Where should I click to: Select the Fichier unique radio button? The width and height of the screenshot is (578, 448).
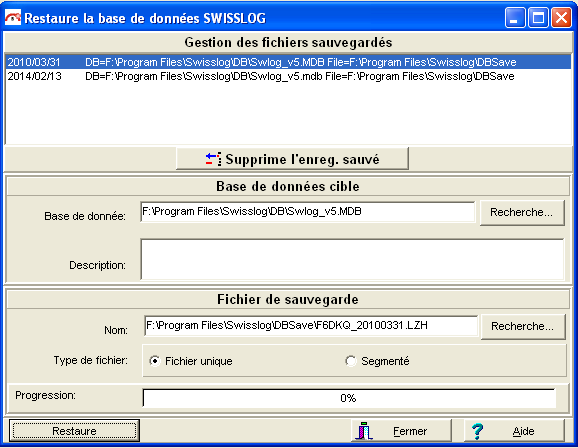pyautogui.click(x=155, y=361)
